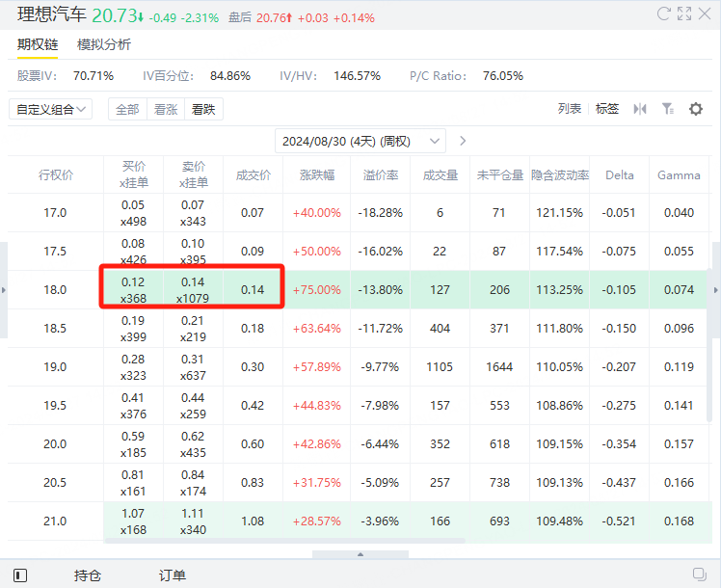The image size is (721, 588).
Task: Click ask price 0.21 x219
Action: 193,329
